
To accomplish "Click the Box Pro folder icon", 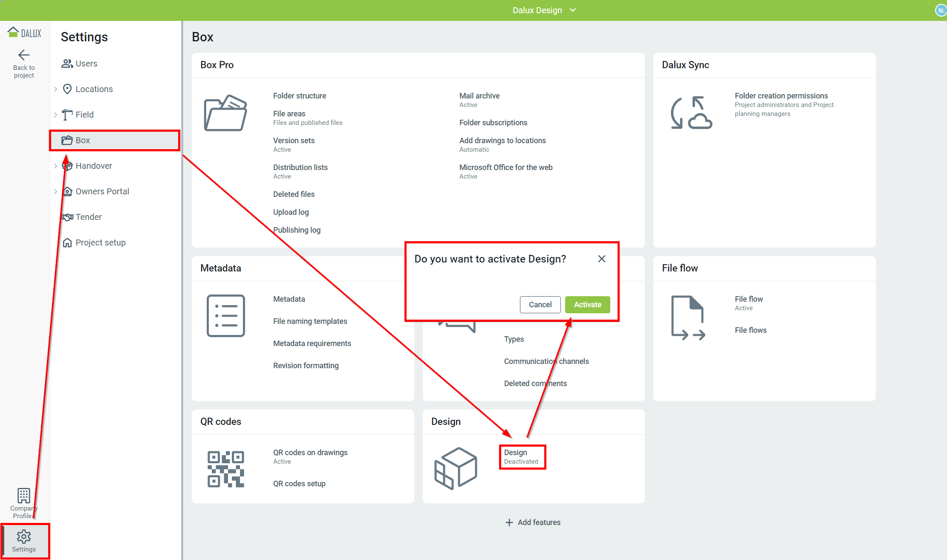I will click(x=225, y=113).
